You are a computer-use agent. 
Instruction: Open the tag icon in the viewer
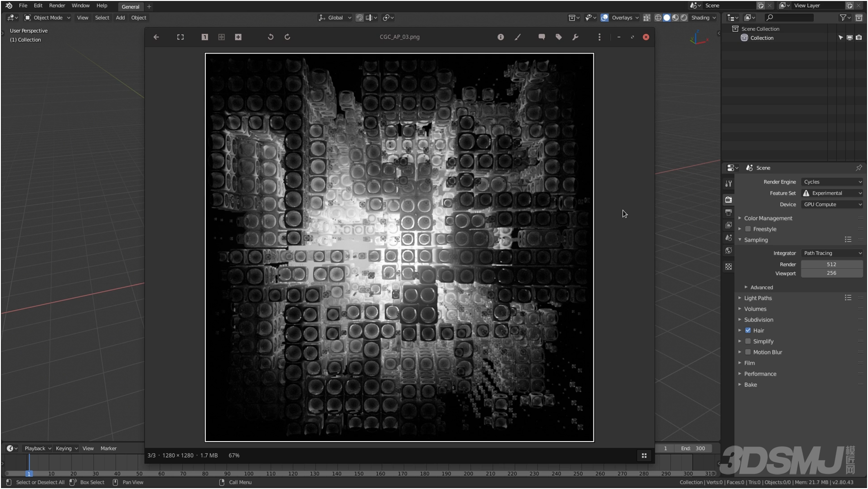559,37
